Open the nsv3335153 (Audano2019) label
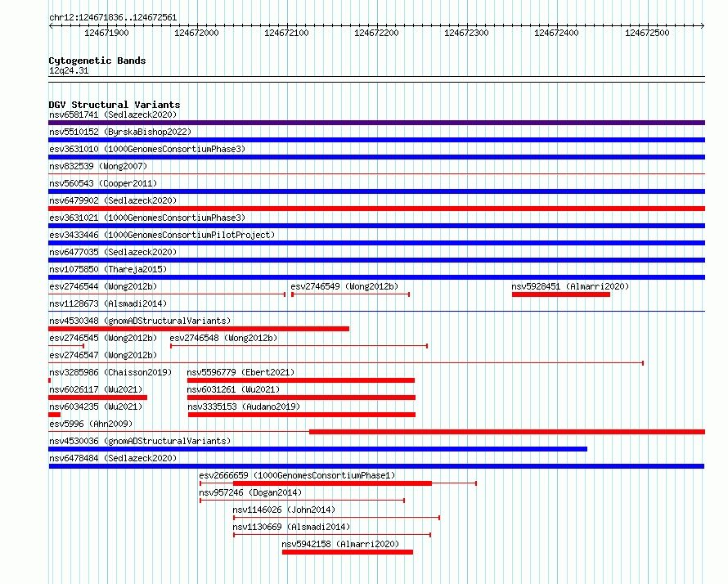 [x=244, y=407]
